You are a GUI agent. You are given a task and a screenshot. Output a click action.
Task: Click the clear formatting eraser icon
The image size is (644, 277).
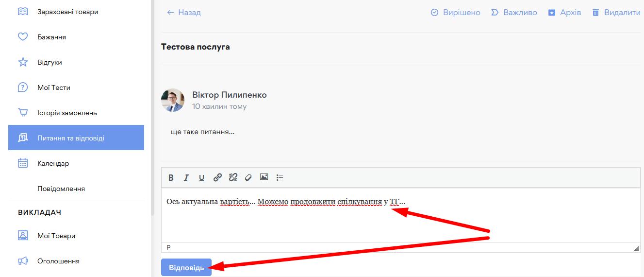248,178
